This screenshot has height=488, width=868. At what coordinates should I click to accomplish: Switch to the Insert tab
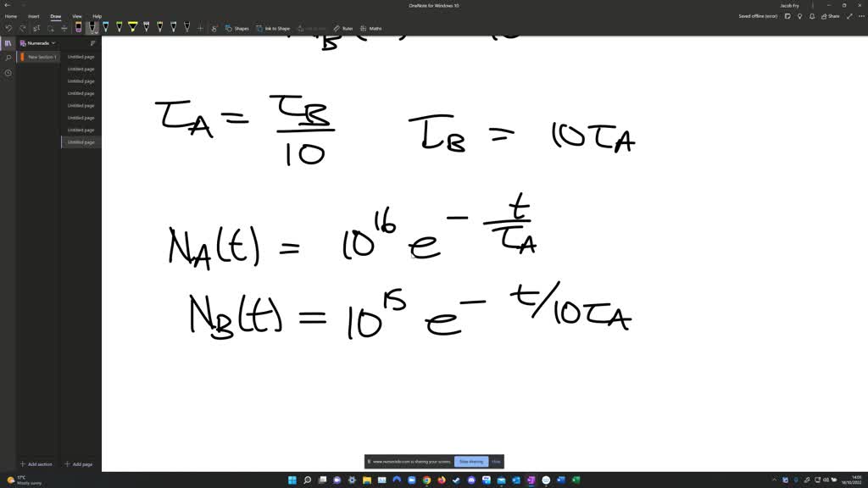point(32,15)
